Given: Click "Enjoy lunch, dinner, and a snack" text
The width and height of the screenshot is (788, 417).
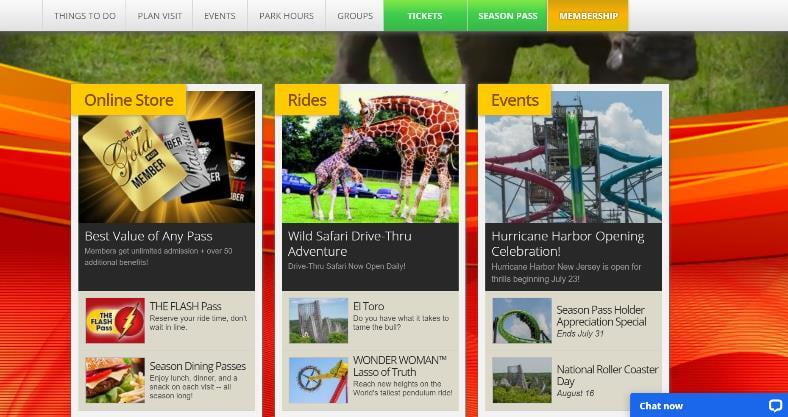Looking at the screenshot, I should [x=193, y=387].
